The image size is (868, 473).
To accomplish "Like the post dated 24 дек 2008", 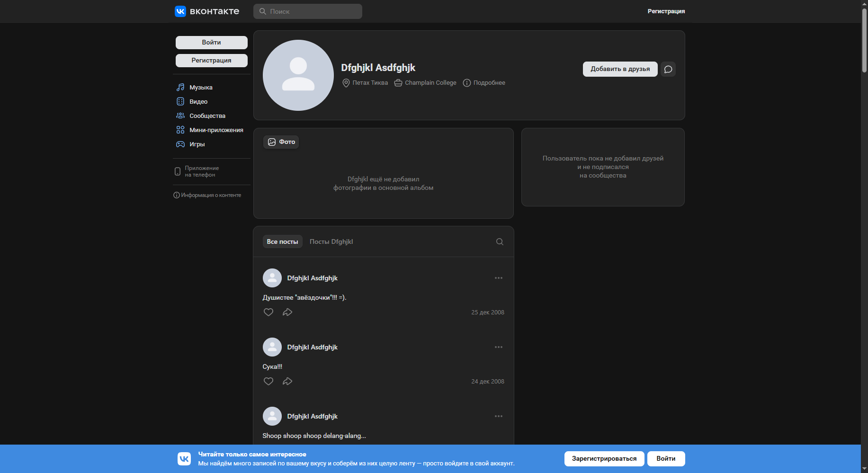I will (268, 382).
